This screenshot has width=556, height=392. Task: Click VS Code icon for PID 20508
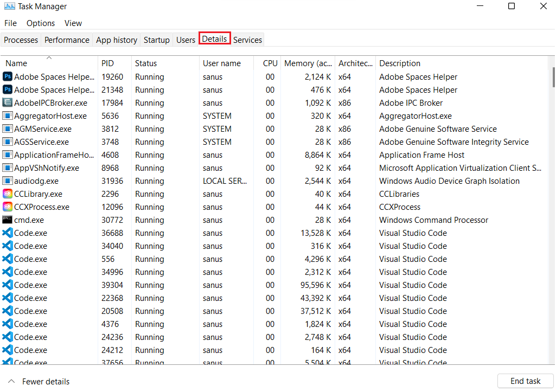tap(8, 311)
